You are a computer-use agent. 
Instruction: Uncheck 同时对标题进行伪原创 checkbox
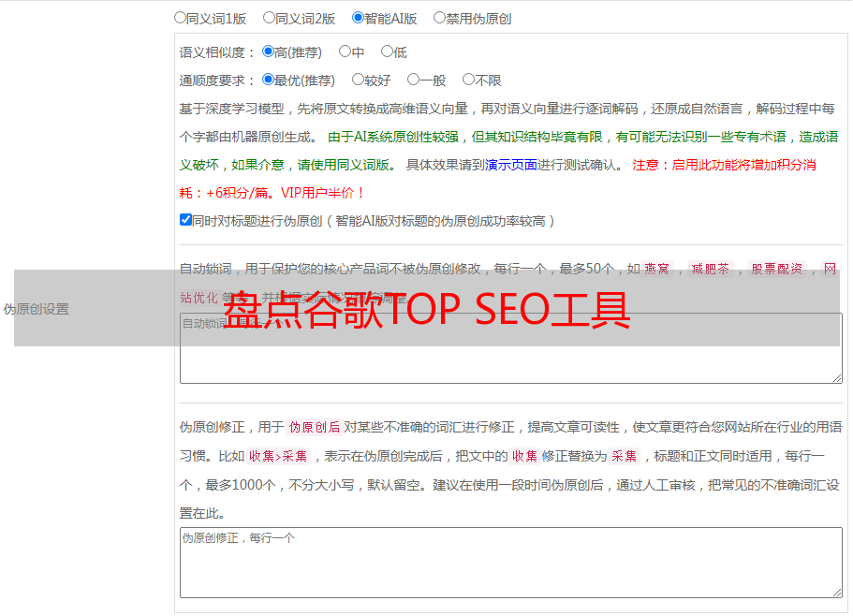185,220
